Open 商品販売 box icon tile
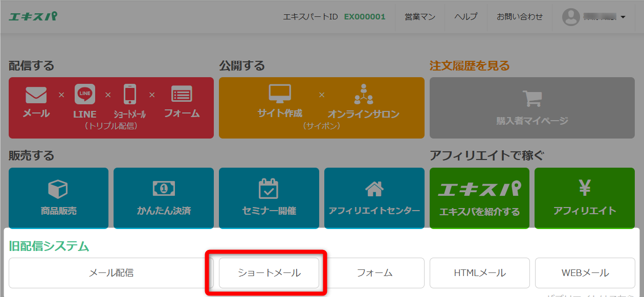Viewport: 644px width, 297px height. pyautogui.click(x=58, y=198)
